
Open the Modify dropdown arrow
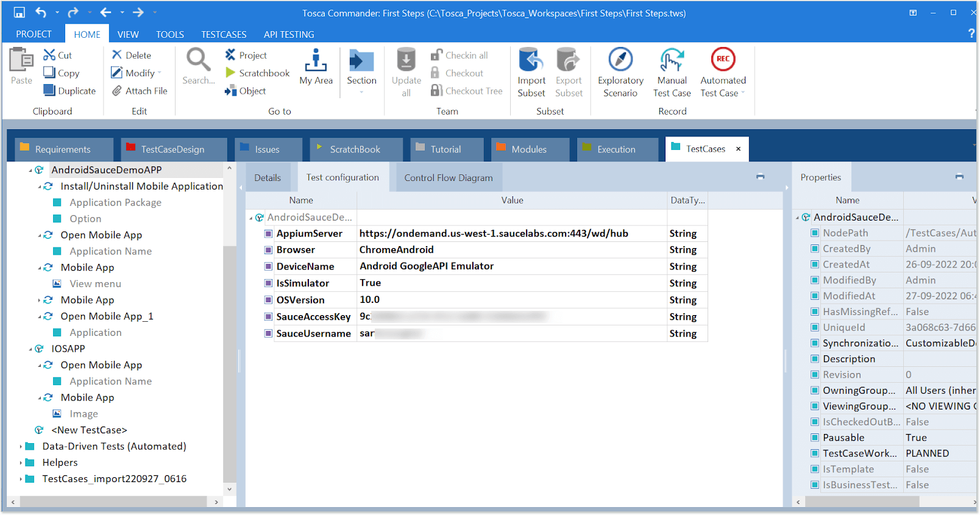pyautogui.click(x=160, y=73)
